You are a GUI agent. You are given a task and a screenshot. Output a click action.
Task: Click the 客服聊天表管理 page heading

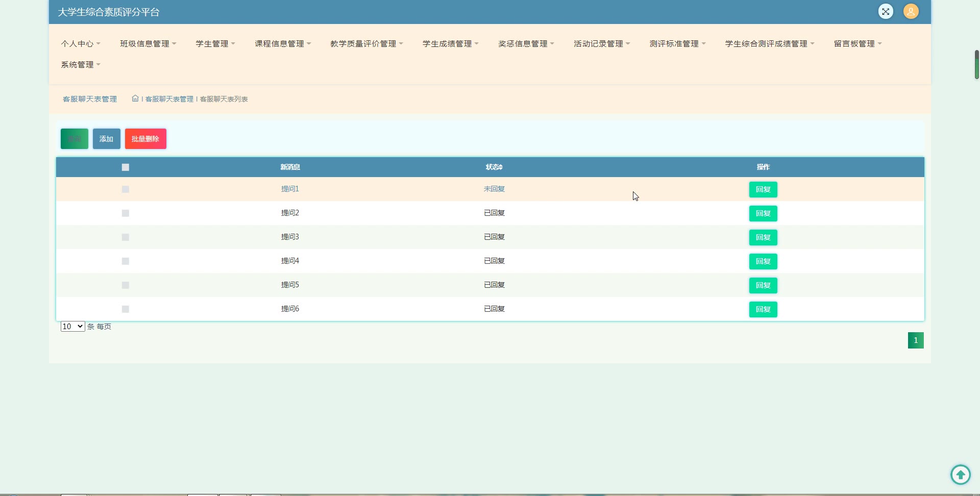(90, 99)
